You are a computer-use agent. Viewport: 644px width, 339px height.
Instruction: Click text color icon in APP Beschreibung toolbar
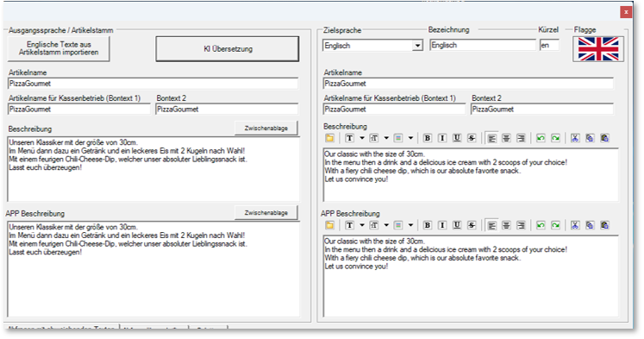(398, 225)
